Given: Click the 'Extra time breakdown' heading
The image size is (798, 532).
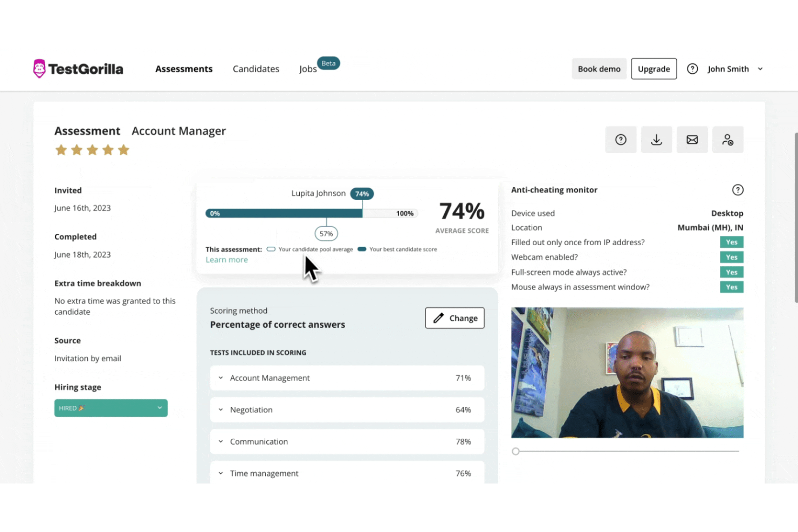Looking at the screenshot, I should (98, 284).
